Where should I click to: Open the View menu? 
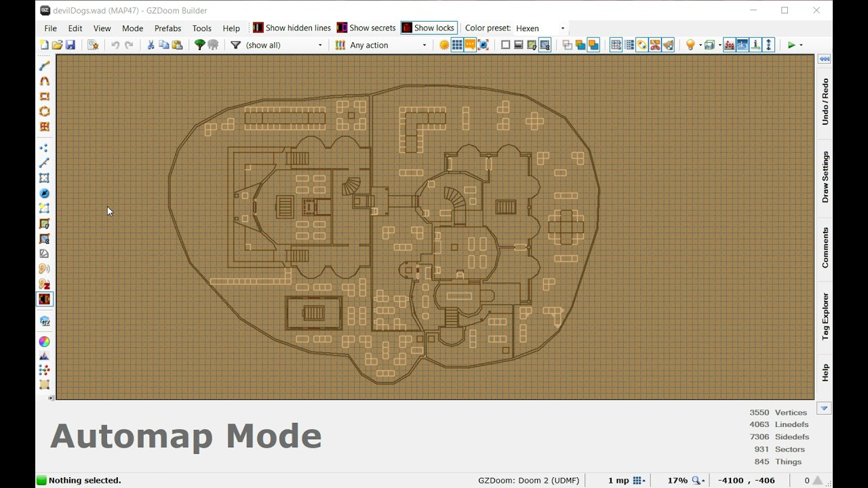(102, 28)
